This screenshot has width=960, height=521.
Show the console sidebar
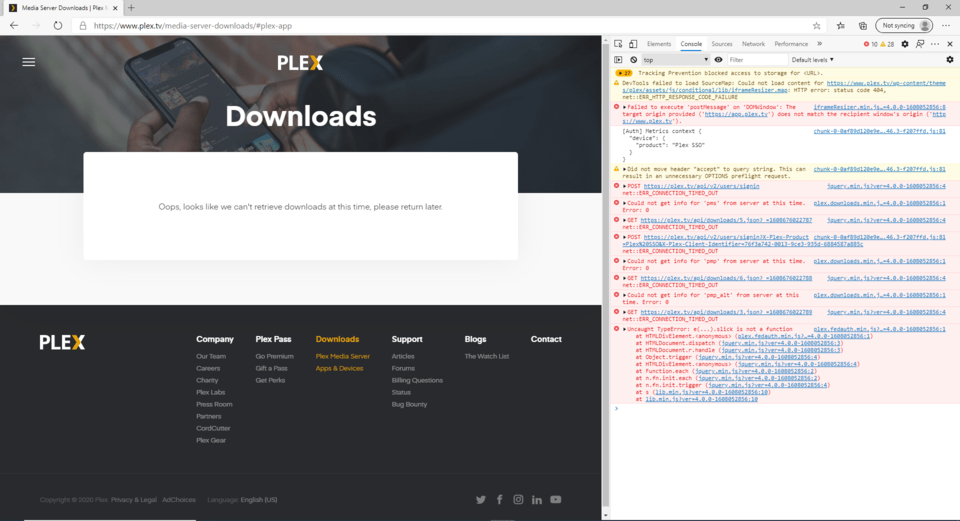pos(618,60)
